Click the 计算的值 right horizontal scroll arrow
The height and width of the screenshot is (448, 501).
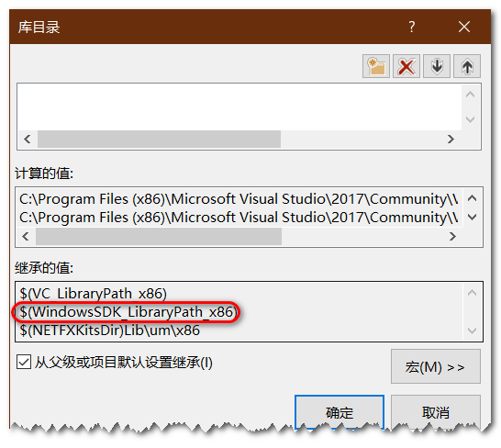[452, 237]
